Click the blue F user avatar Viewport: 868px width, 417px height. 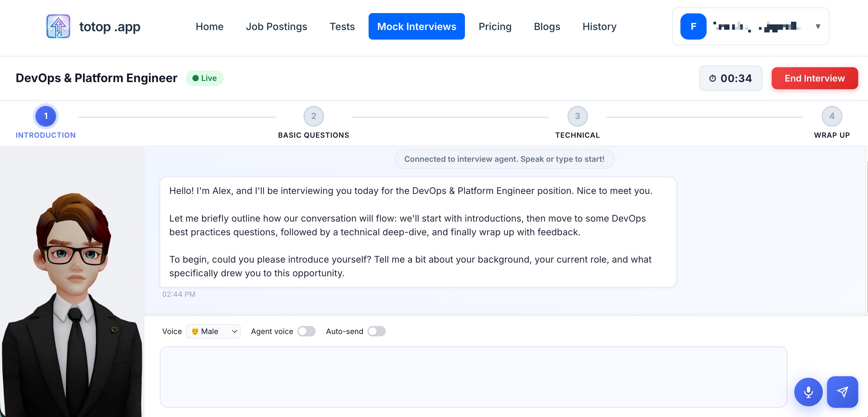[x=693, y=26]
